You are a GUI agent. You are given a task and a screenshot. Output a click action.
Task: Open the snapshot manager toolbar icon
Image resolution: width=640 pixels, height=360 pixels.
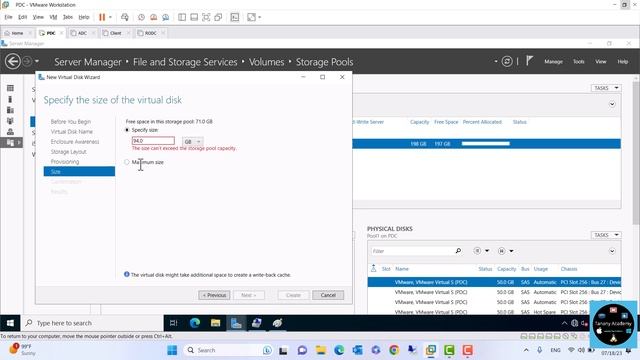[166, 17]
